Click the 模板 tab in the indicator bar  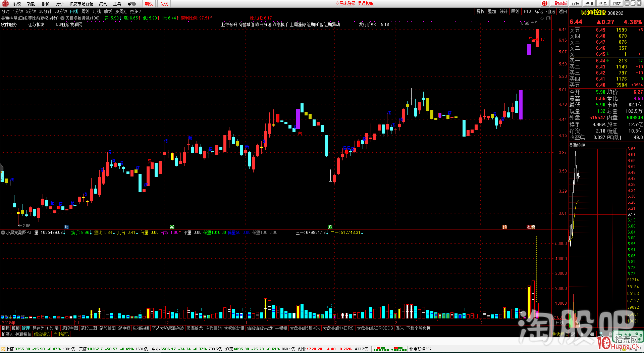click(x=16, y=328)
